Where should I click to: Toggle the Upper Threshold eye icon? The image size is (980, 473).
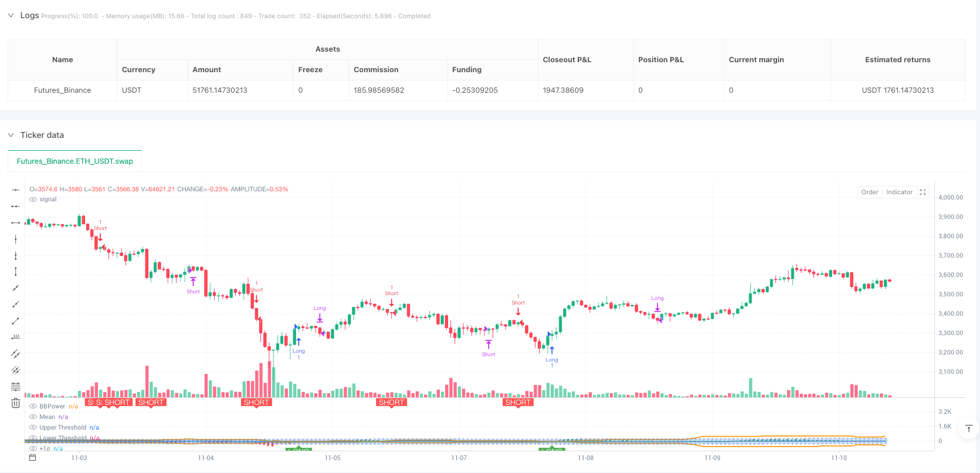(33, 428)
